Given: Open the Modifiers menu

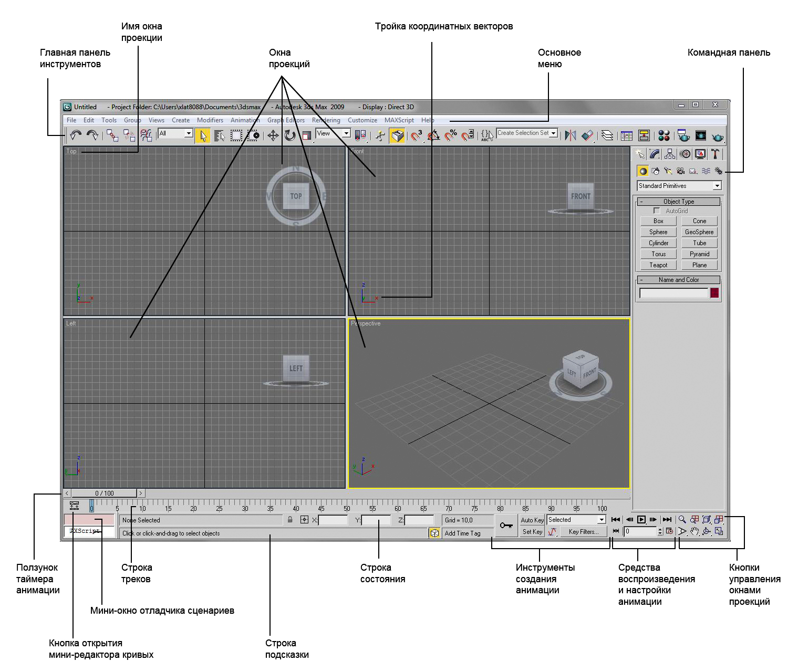Looking at the screenshot, I should (210, 120).
